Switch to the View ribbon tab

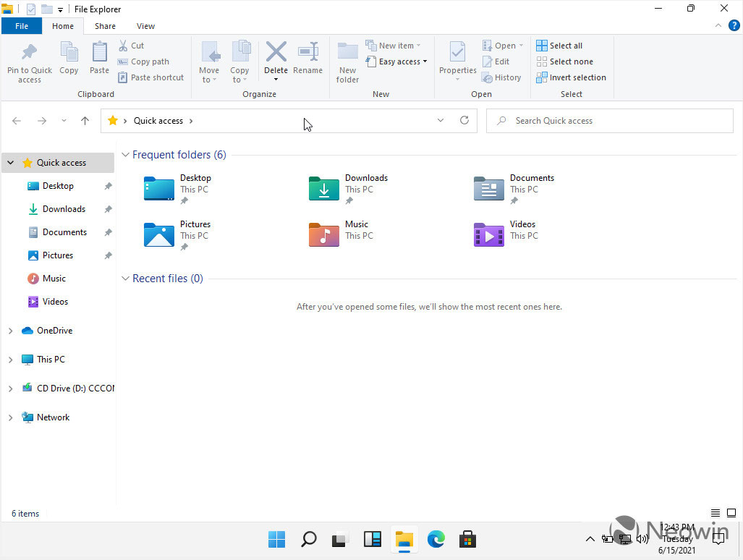[145, 26]
